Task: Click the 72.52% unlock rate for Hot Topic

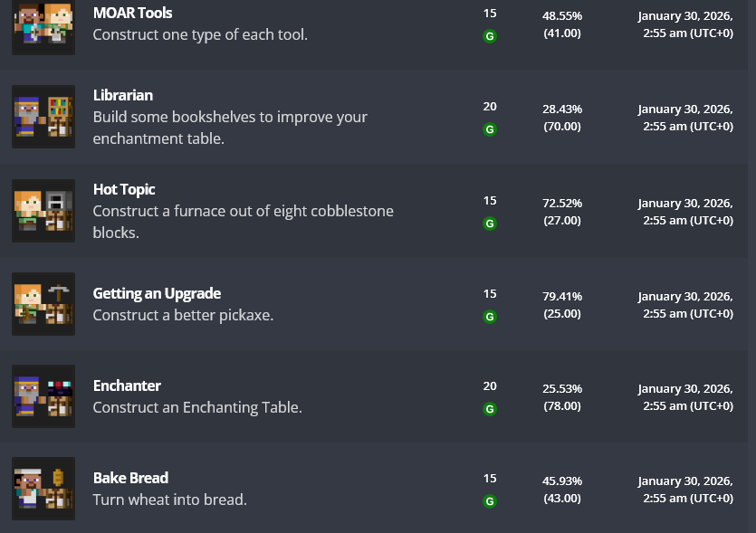Action: [x=562, y=203]
